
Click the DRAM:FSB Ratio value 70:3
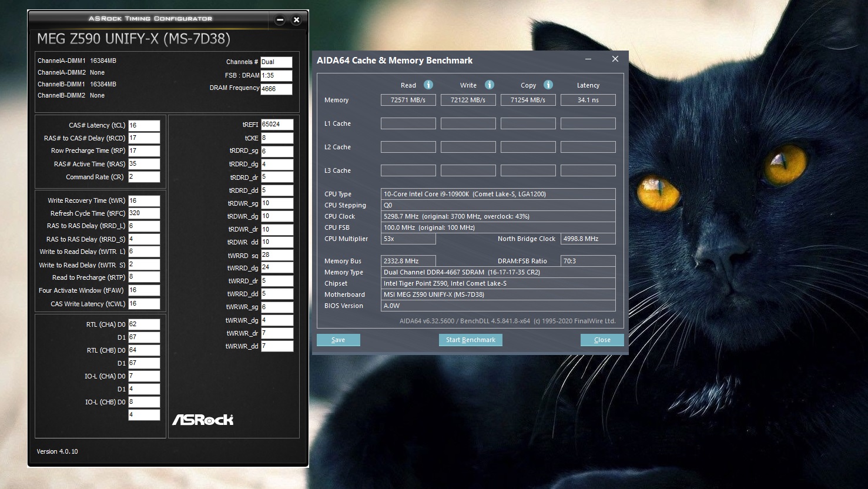[588, 261]
